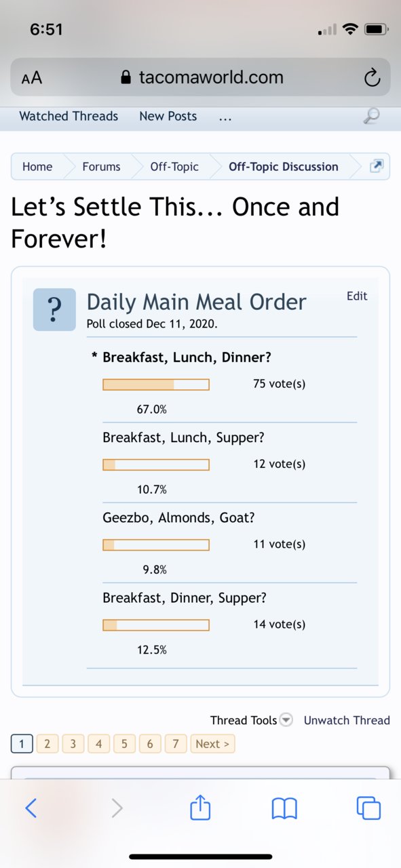Tap the Safari back arrow
This screenshot has height=868, width=401.
pos(31,808)
